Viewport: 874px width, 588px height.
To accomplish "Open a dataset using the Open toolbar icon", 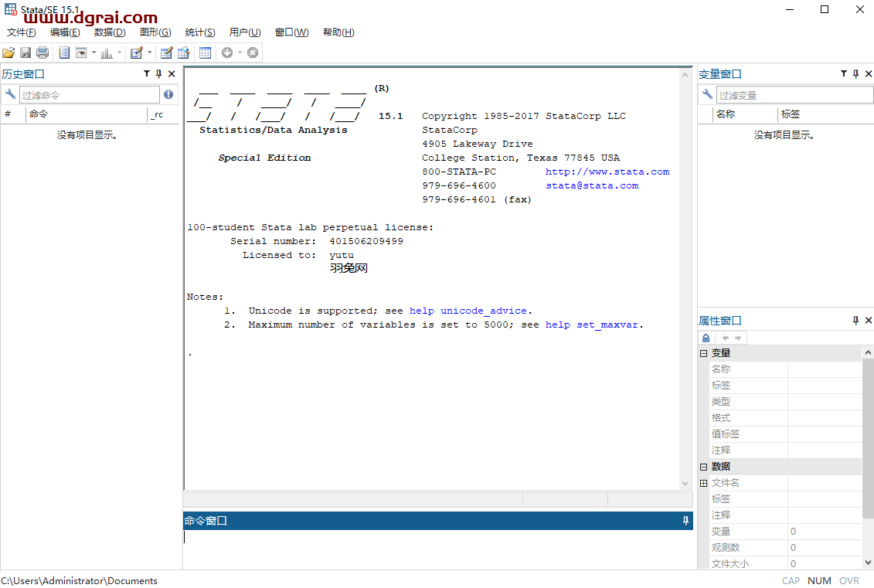I will 9,53.
